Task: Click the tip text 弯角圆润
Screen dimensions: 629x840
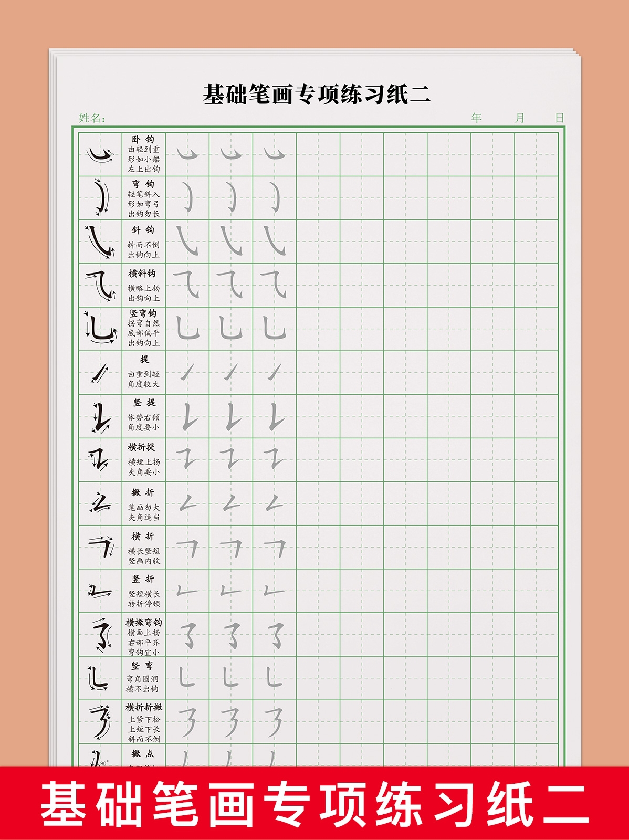Action: [142, 679]
